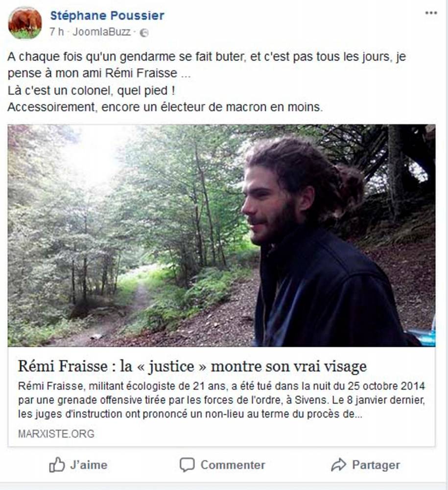This screenshot has width=448, height=490.
Task: Open article titled Rémi Fraisse justice headline
Action: 192,366
